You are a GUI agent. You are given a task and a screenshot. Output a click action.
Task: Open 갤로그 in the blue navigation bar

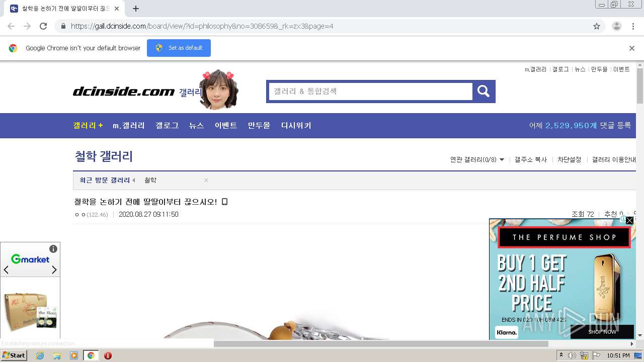click(x=167, y=125)
